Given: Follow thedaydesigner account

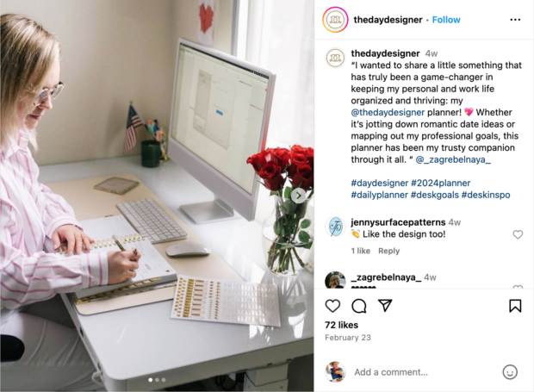Looking at the screenshot, I should coord(446,20).
